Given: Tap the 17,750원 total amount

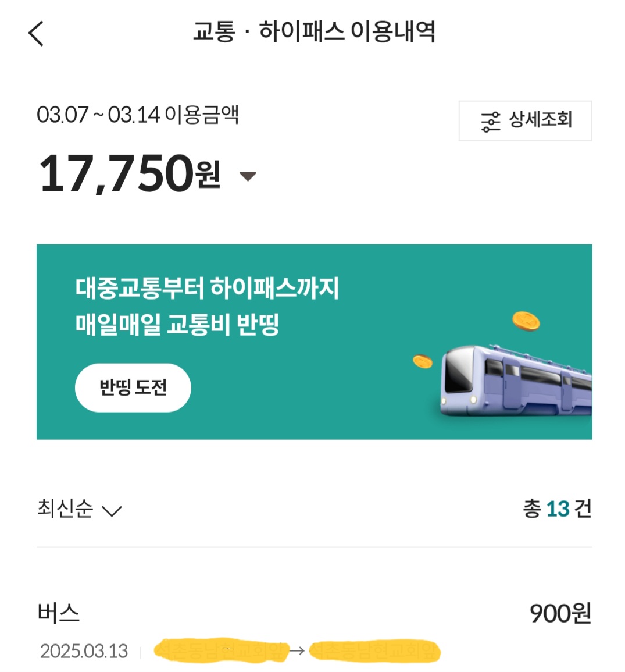Looking at the screenshot, I should point(130,173).
